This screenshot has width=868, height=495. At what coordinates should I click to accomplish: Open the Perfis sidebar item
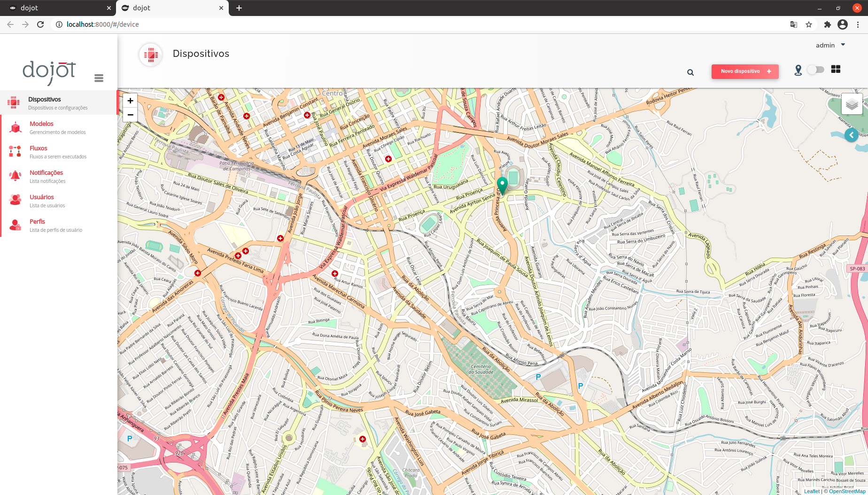point(59,225)
